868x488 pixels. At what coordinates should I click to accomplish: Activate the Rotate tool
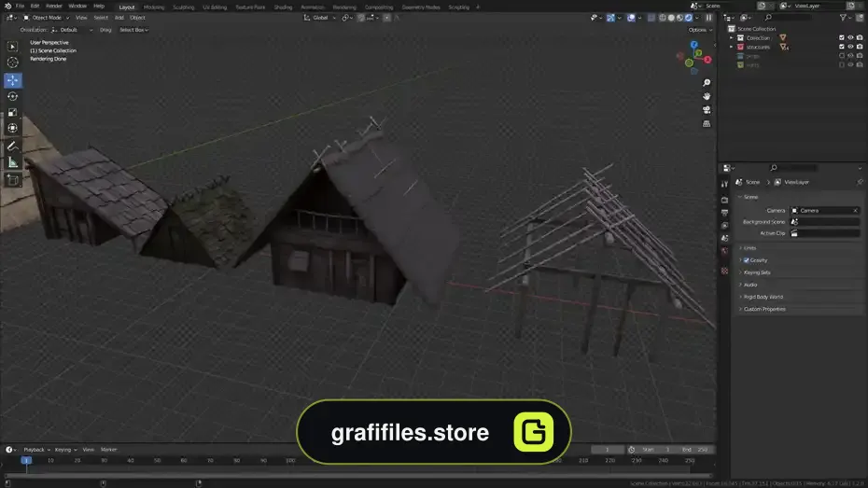(12, 96)
